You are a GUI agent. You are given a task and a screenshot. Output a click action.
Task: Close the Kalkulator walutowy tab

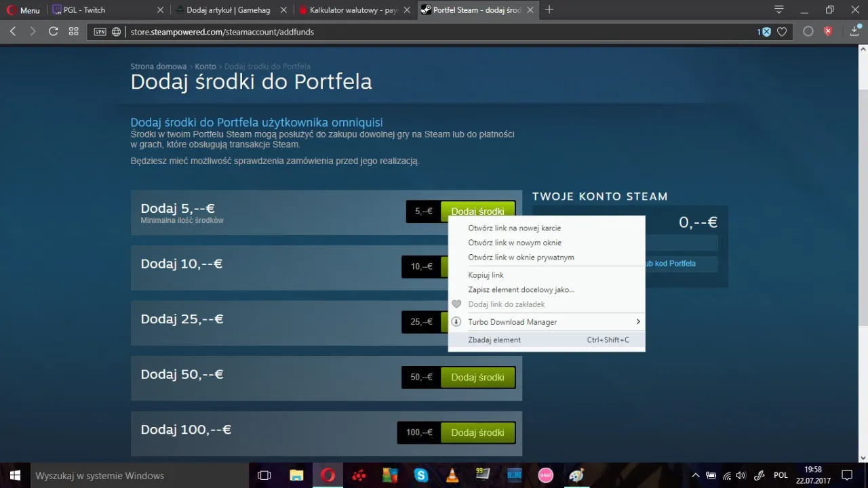(408, 10)
